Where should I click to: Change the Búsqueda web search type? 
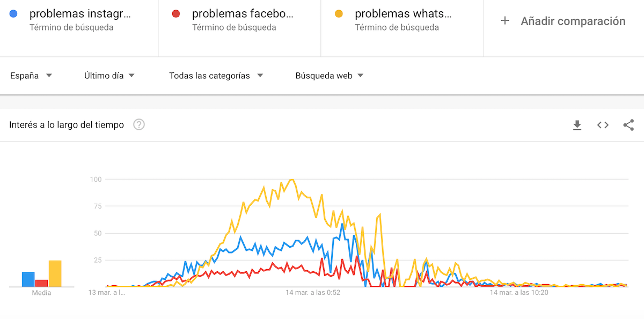330,76
